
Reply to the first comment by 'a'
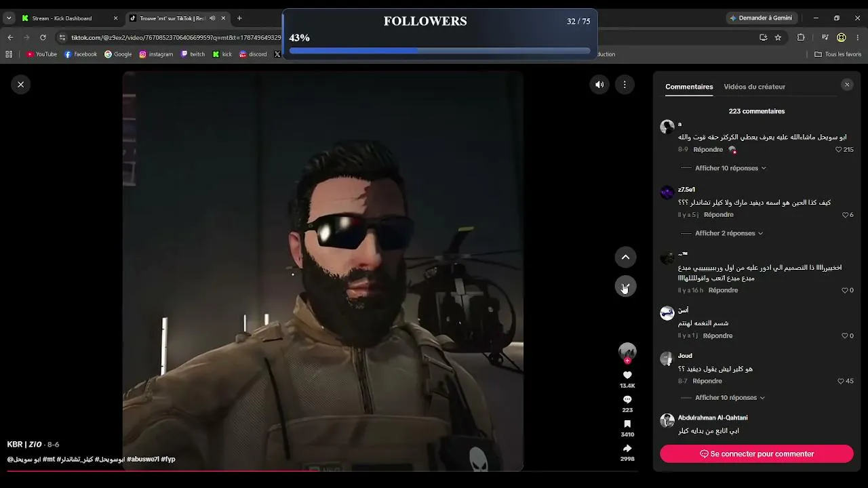coord(708,150)
